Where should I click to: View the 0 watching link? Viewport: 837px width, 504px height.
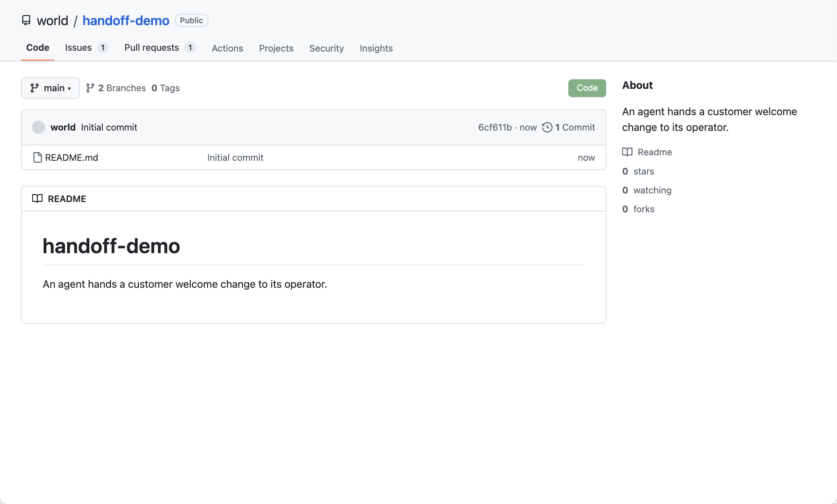pos(647,190)
